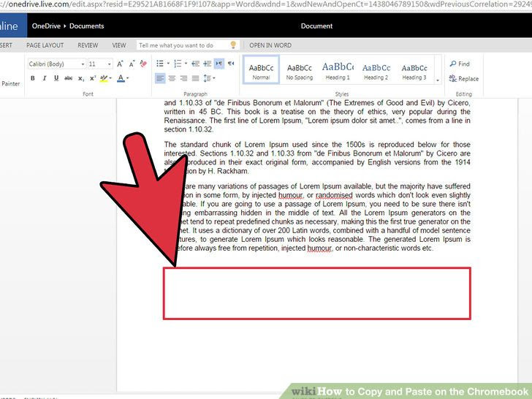Go to the Documents breadcrumb

pyautogui.click(x=86, y=26)
